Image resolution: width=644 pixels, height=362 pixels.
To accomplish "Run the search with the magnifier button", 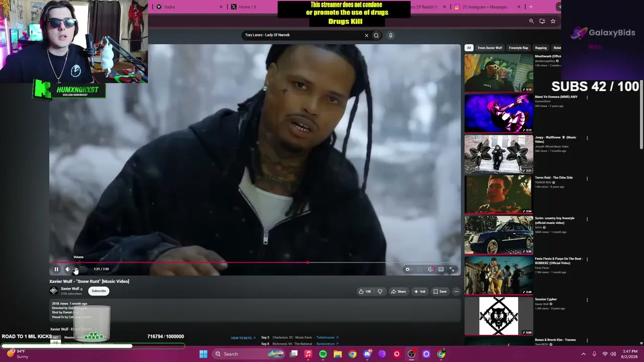I will [376, 35].
